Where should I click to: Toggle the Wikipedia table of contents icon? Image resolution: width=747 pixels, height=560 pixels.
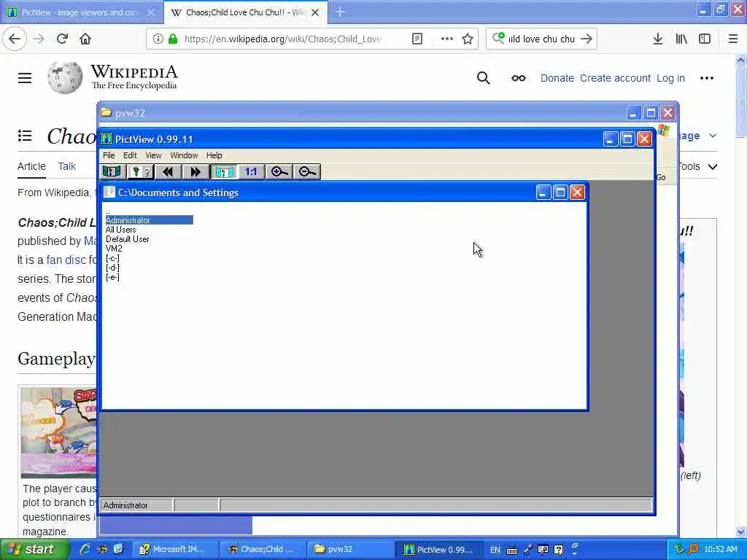tap(25, 136)
